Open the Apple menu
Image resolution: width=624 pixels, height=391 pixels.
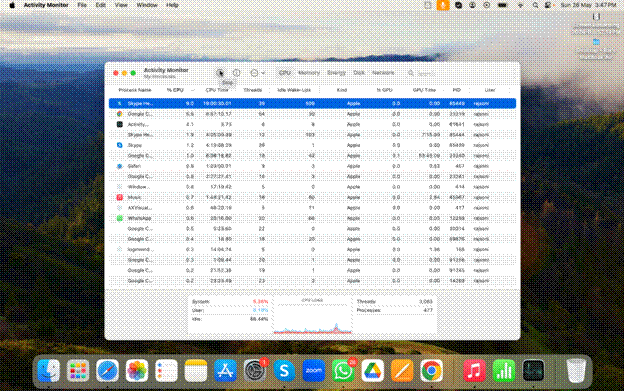pos(12,5)
